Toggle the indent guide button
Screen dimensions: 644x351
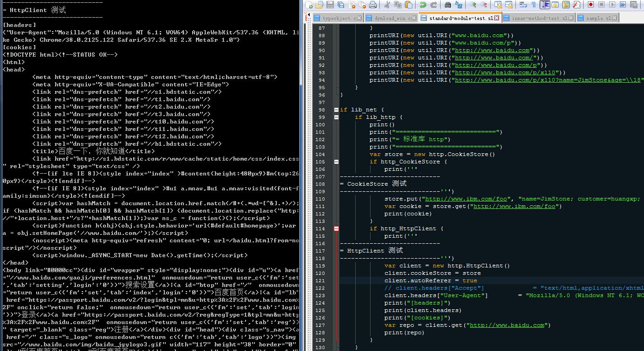(545, 5)
